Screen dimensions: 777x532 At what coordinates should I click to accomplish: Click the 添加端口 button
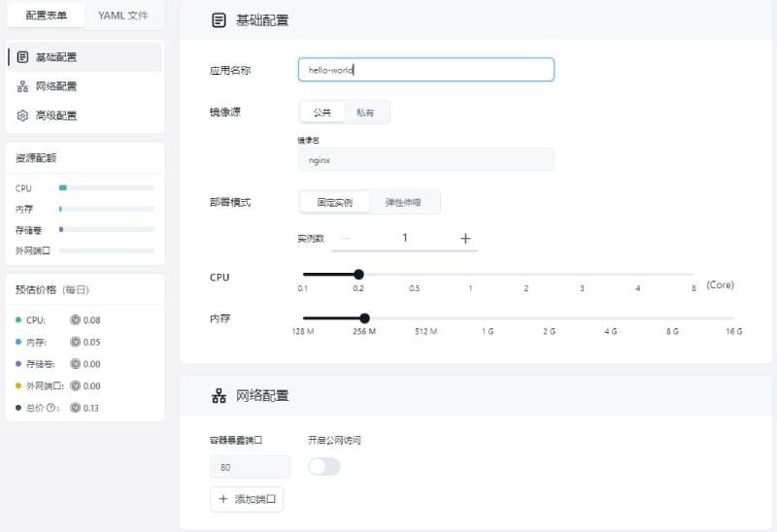point(247,499)
